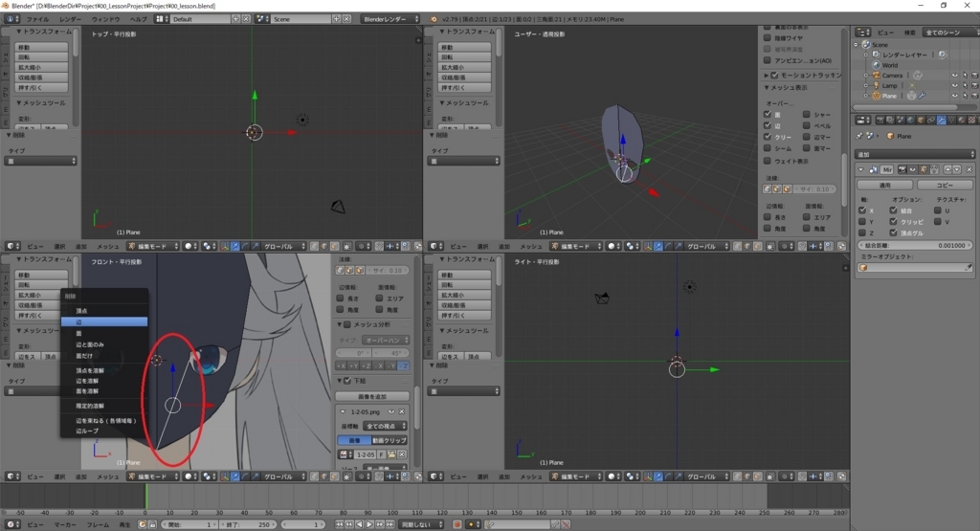
Task: Toggle the 結合 merge option checkbox
Action: 894,210
